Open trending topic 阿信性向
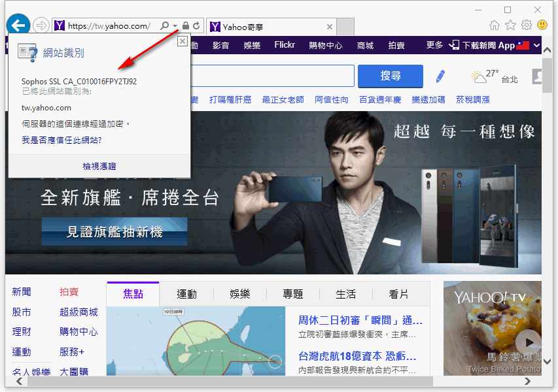Image resolution: width=558 pixels, height=392 pixels. (x=332, y=99)
